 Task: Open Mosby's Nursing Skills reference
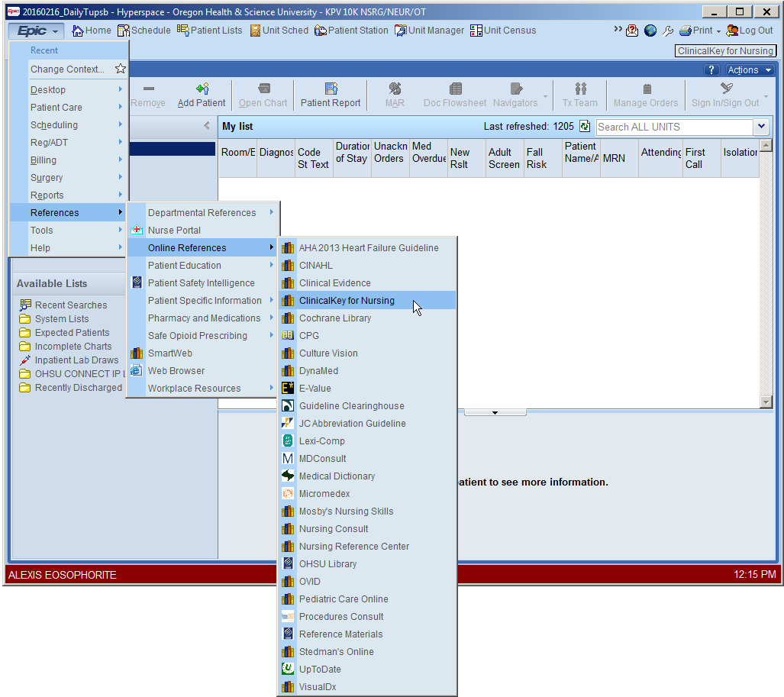pyautogui.click(x=367, y=511)
